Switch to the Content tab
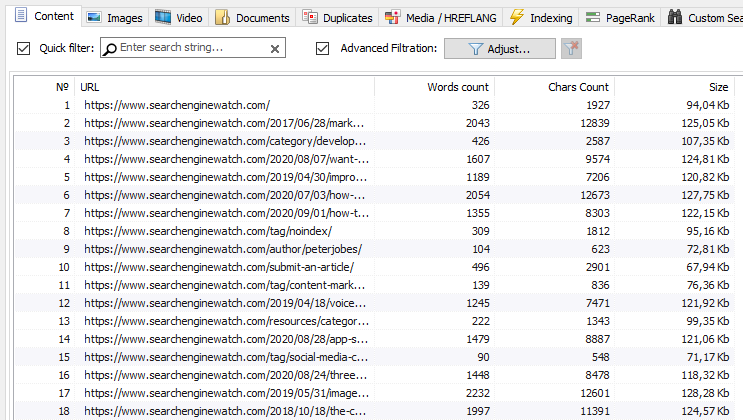This screenshot has width=743, height=420. [45, 16]
